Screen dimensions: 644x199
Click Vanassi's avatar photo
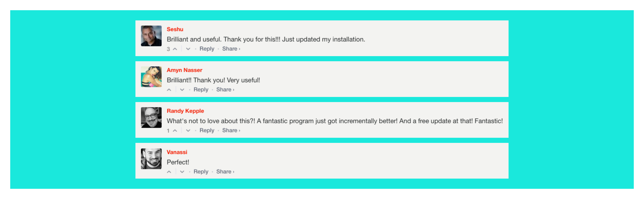tap(151, 159)
